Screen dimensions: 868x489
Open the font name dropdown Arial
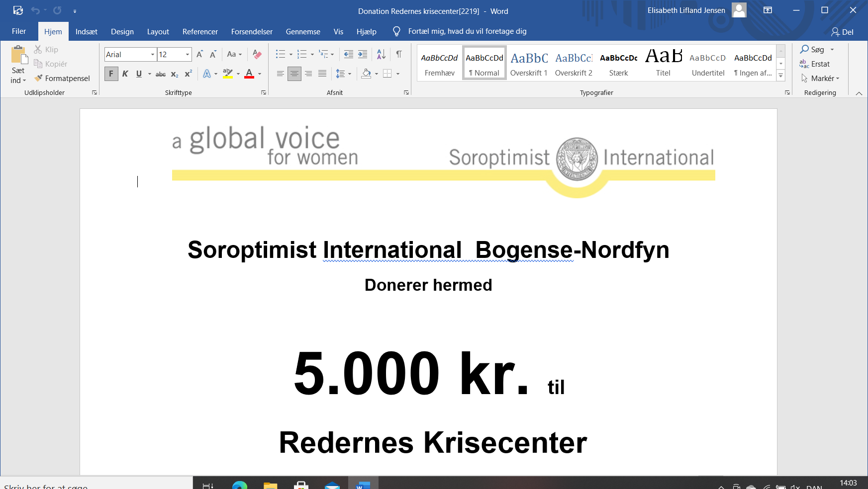(152, 55)
